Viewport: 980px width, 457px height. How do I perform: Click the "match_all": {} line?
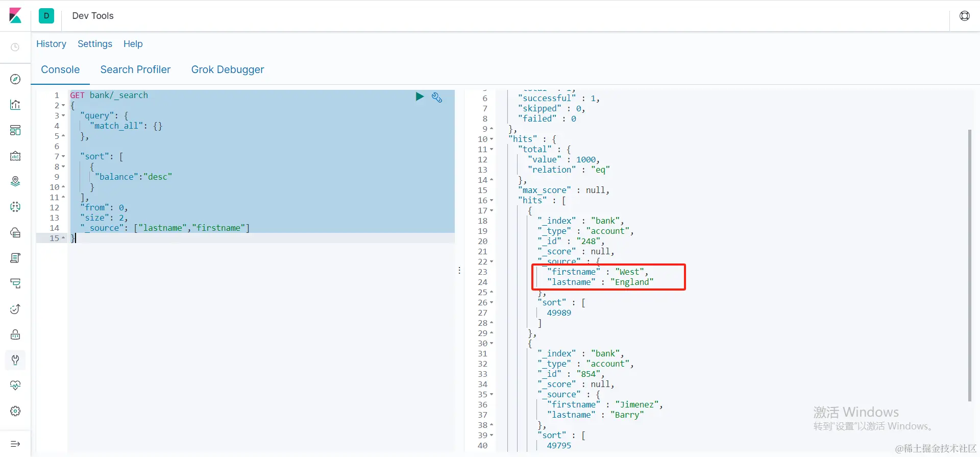click(126, 126)
